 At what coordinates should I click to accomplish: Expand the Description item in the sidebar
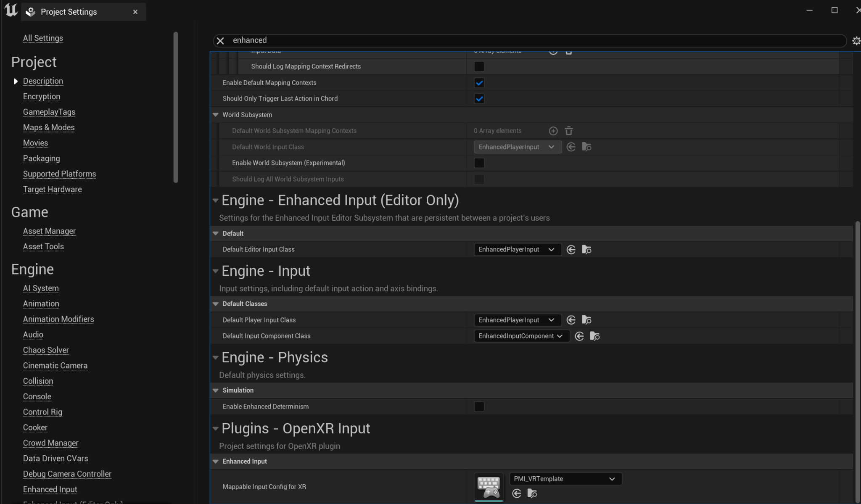16,81
